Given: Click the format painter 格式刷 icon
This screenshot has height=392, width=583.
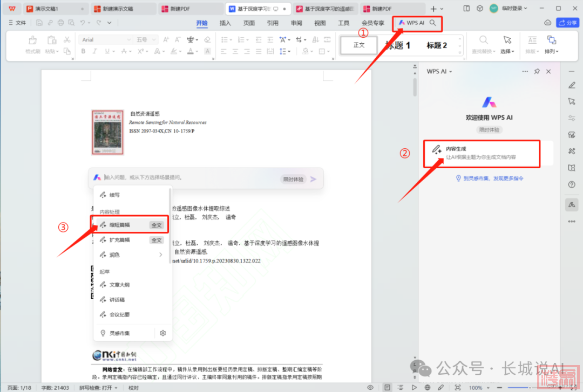Looking at the screenshot, I should [32, 40].
